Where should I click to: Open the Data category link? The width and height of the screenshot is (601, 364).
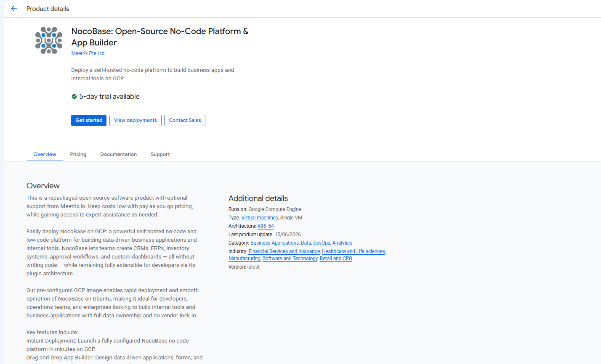(306, 243)
